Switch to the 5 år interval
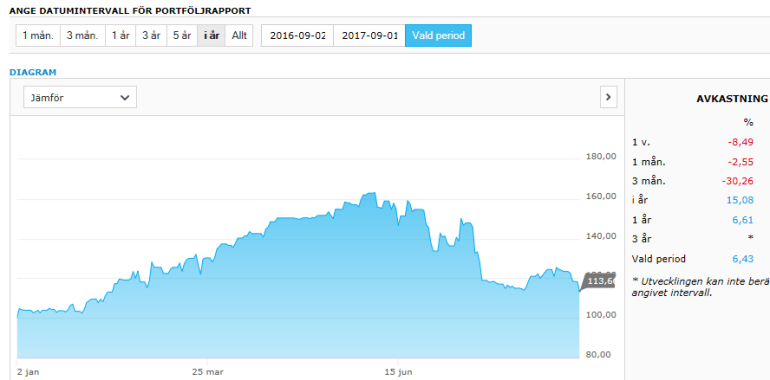770x380 pixels. (182, 36)
